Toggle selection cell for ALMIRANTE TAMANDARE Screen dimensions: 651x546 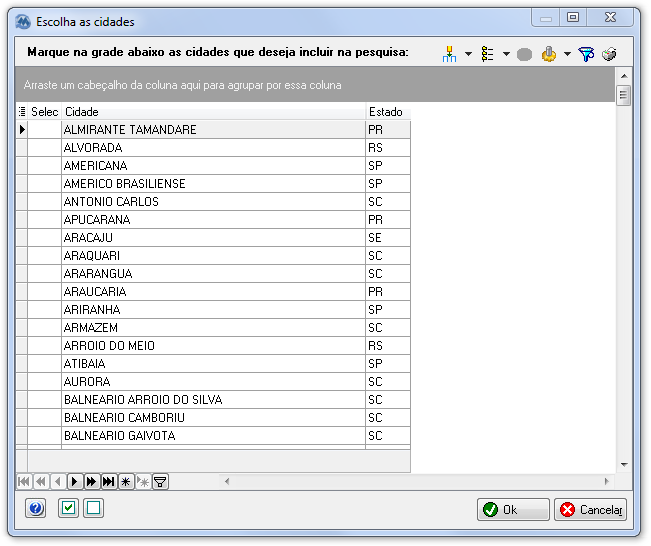[x=44, y=130]
